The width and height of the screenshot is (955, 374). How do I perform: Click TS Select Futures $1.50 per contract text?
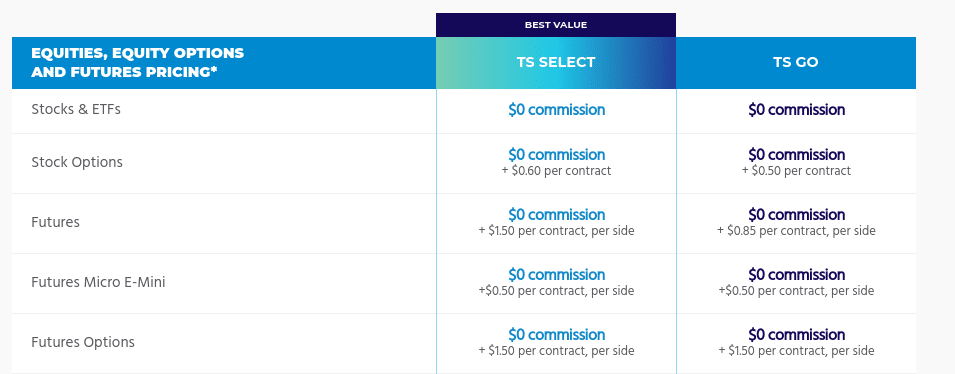tap(556, 231)
